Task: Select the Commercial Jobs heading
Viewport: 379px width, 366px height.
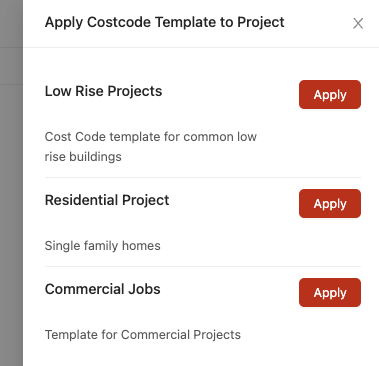Action: click(103, 289)
